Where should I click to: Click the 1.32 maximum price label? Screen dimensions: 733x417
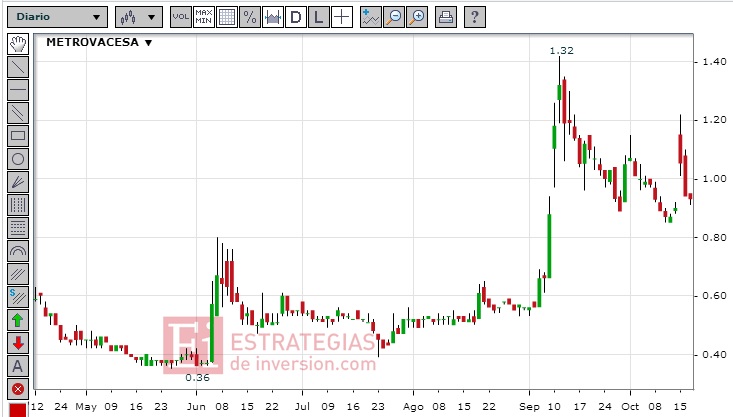(x=561, y=50)
